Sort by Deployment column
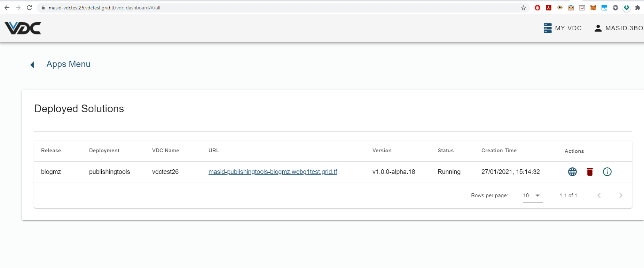This screenshot has height=268, width=644. tap(104, 151)
